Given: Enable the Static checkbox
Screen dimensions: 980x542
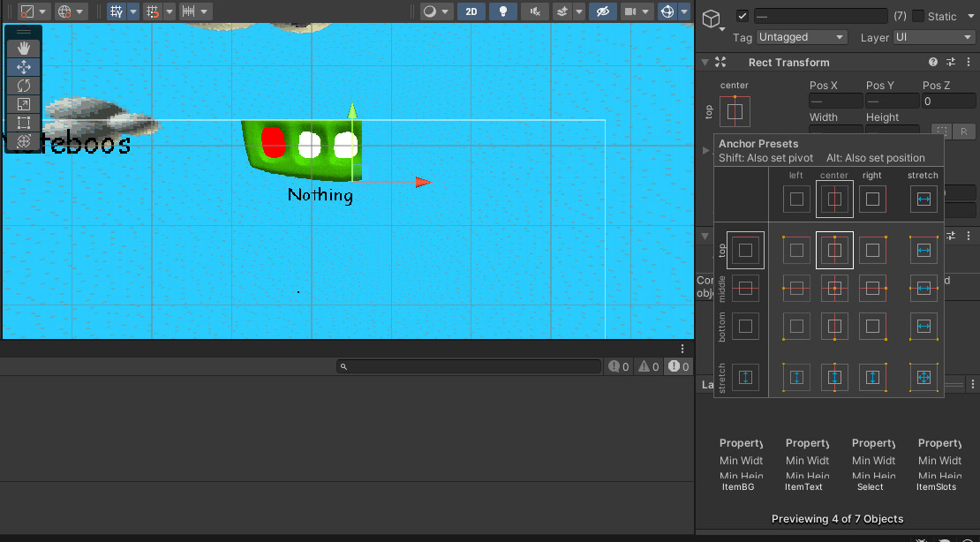Looking at the screenshot, I should tap(918, 16).
